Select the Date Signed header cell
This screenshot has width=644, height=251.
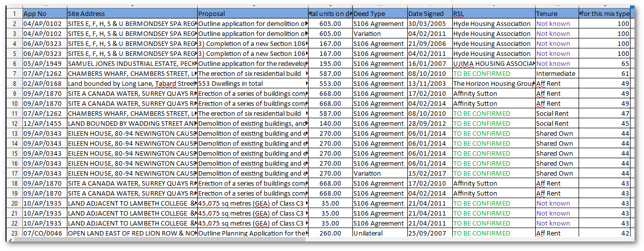[429, 13]
